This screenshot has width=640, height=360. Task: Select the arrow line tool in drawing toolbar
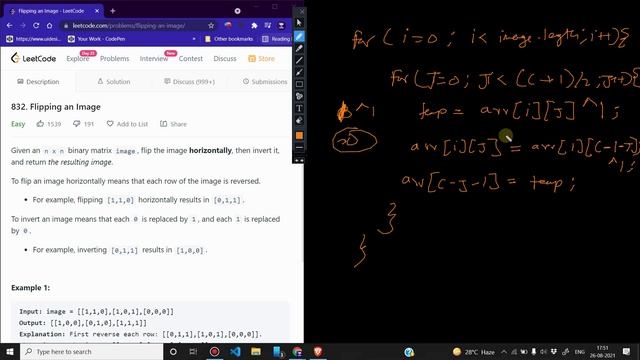pyautogui.click(x=299, y=72)
